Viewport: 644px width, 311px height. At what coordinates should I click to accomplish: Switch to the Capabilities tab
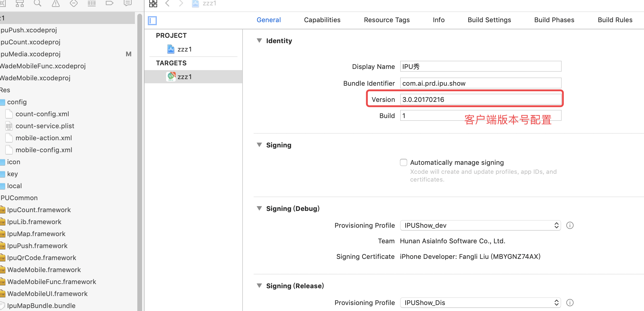(322, 20)
